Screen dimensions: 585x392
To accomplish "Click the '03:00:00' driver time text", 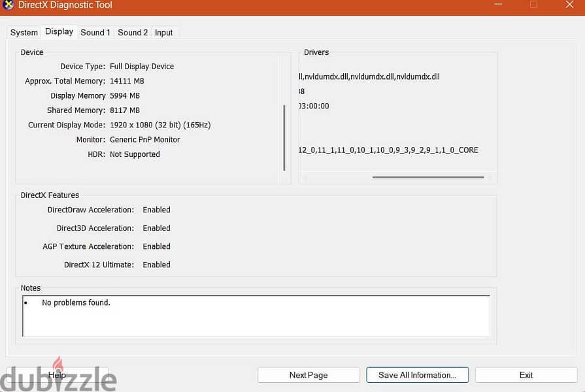I will tap(314, 106).
